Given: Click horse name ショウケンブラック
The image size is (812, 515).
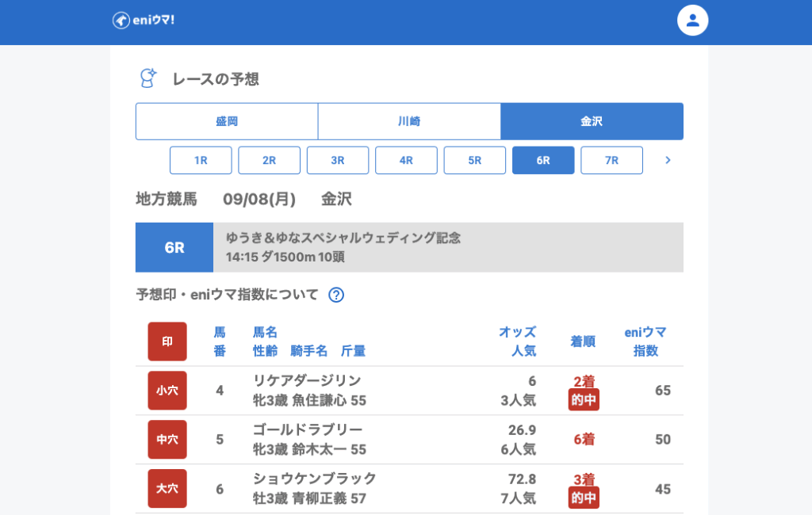Looking at the screenshot, I should pos(315,479).
